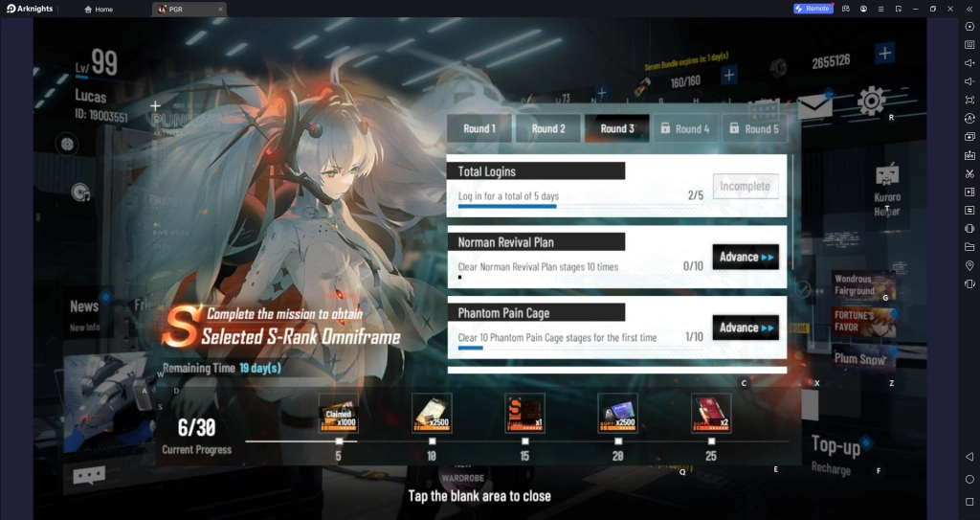The image size is (980, 520).
Task: Select the Round 3 tab
Action: coord(617,128)
